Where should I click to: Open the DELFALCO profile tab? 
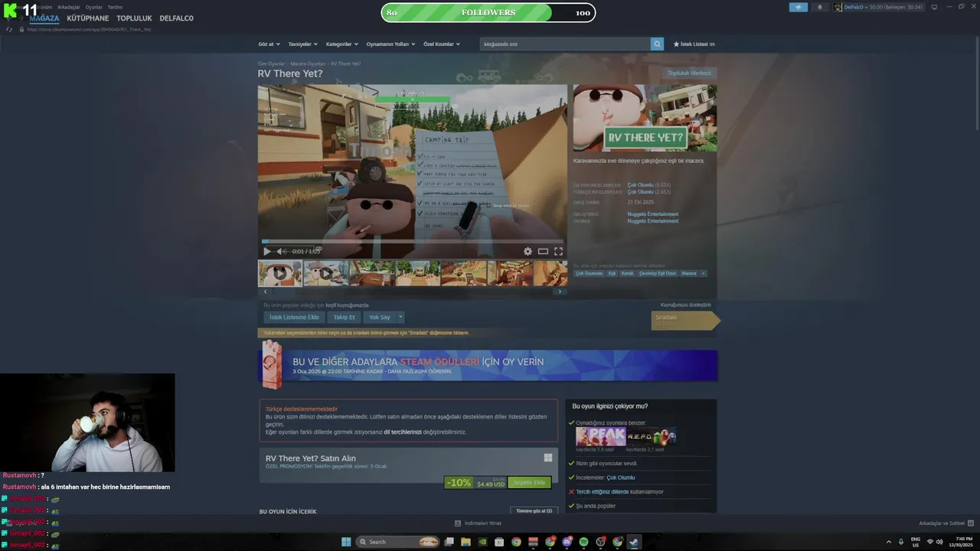coord(176,18)
